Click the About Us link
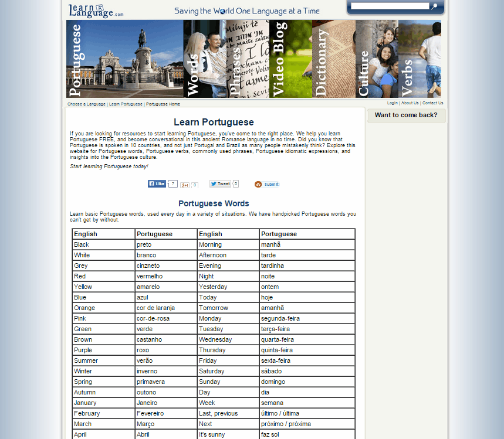The width and height of the screenshot is (504, 439). [410, 103]
